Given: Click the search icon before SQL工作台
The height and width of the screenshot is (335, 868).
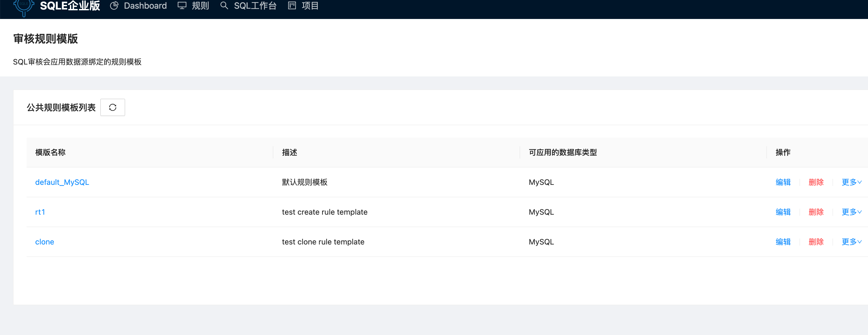Looking at the screenshot, I should pos(224,5).
